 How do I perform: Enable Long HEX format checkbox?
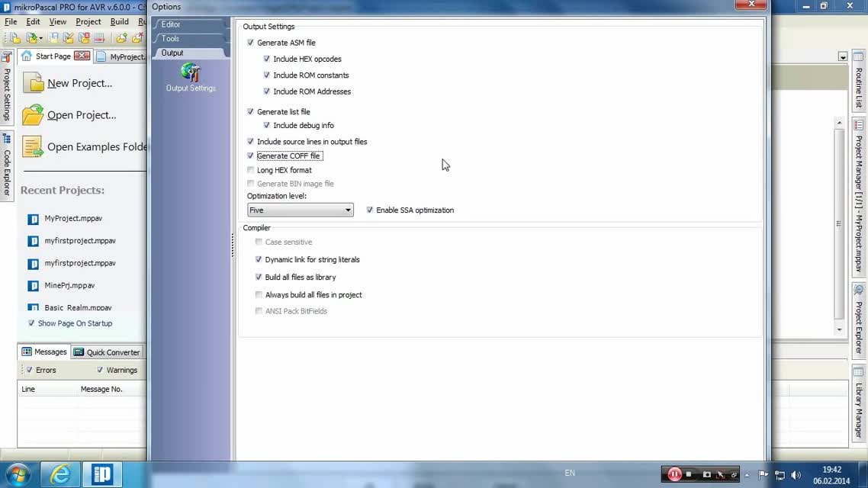pos(250,170)
